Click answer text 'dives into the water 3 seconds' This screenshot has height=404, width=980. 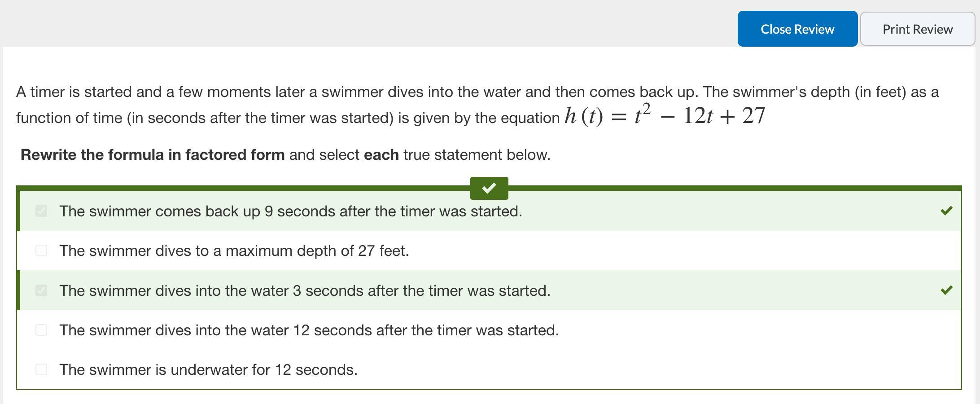pyautogui.click(x=305, y=290)
